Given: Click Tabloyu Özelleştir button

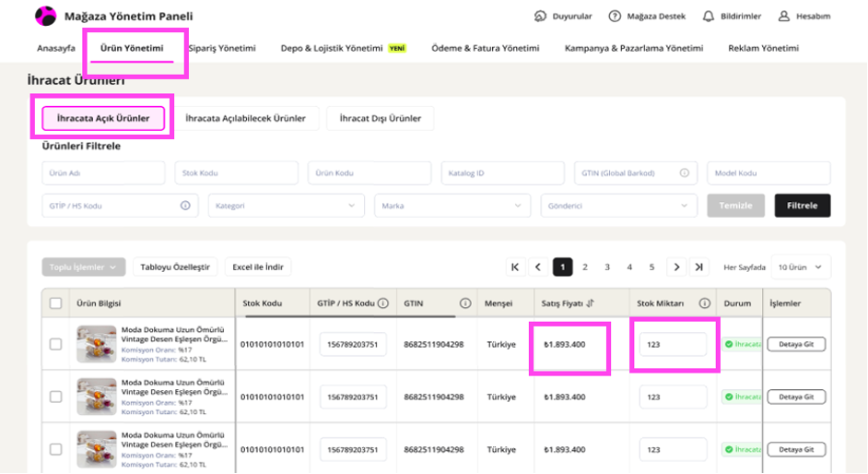Looking at the screenshot, I should pos(175,267).
